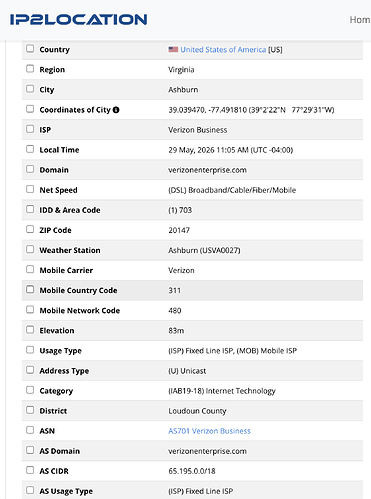This screenshot has width=371, height=499.
Task: Check the Weather Station checkbox
Action: pos(30,249)
